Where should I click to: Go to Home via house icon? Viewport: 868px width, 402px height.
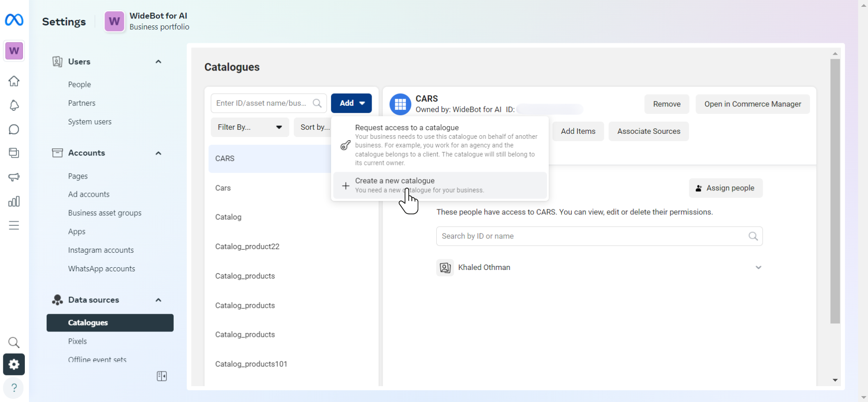(x=14, y=81)
